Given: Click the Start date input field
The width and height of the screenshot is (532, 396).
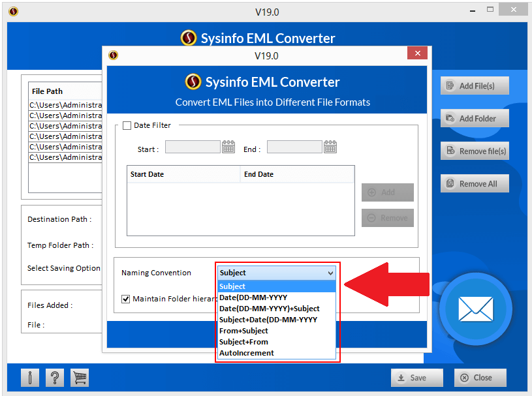Looking at the screenshot, I should point(193,147).
